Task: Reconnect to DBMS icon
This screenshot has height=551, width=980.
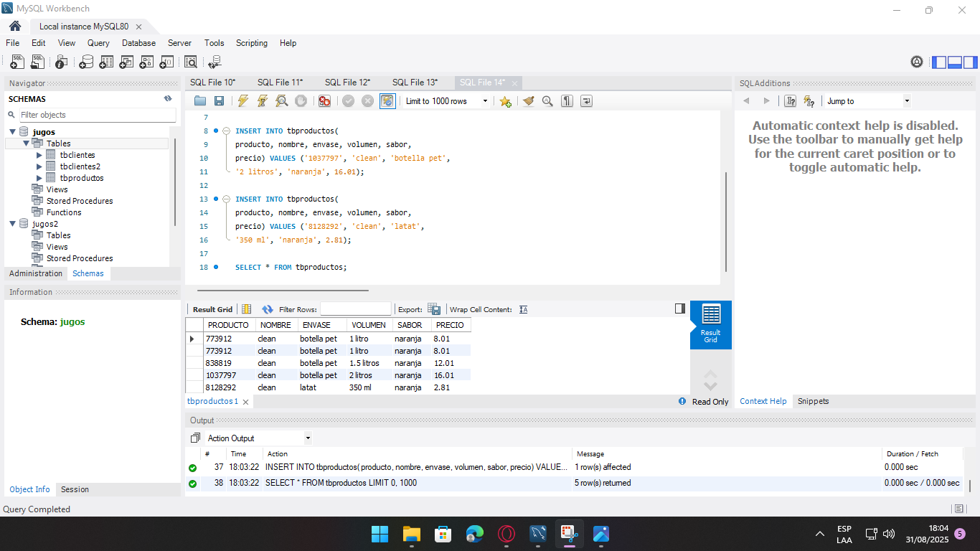Action: click(x=215, y=62)
